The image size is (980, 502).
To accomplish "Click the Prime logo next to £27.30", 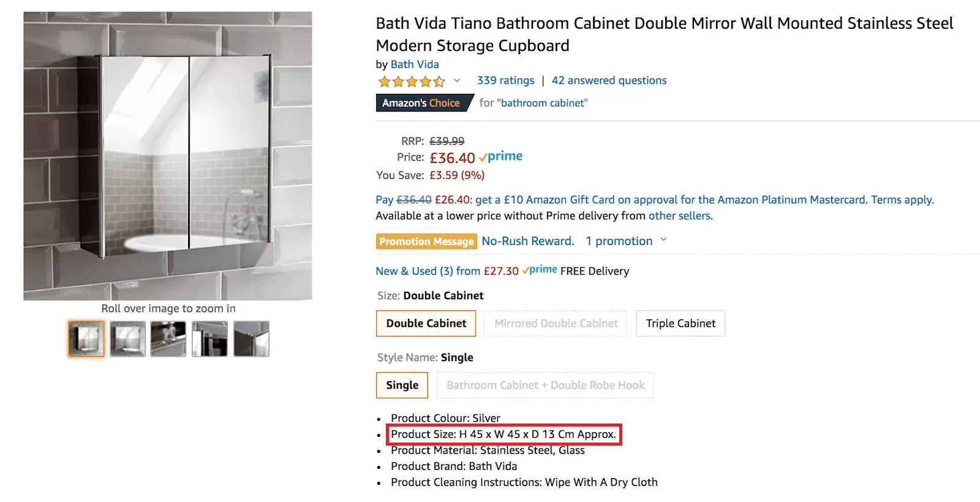I will pos(540,269).
